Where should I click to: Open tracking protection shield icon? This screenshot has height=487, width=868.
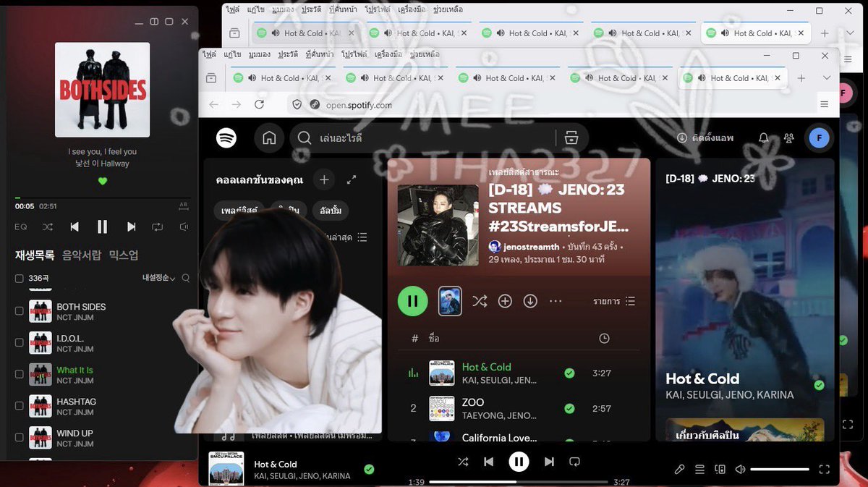tap(297, 104)
